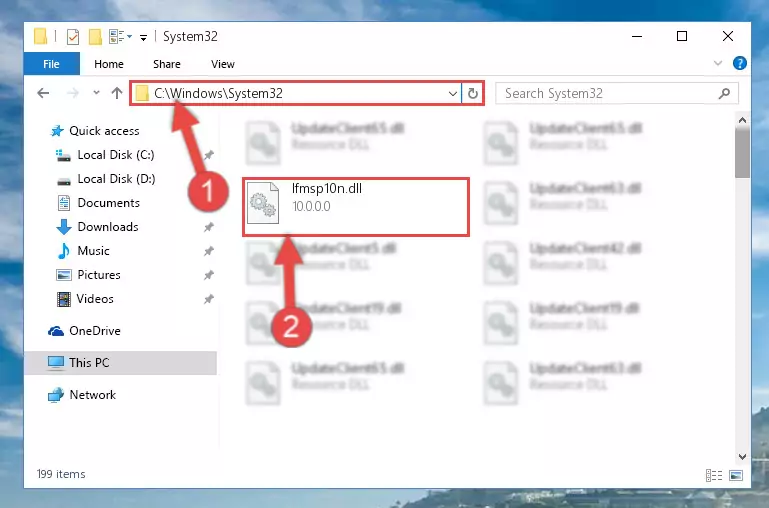
Task: Open the address bar history dropdown
Action: pos(453,93)
